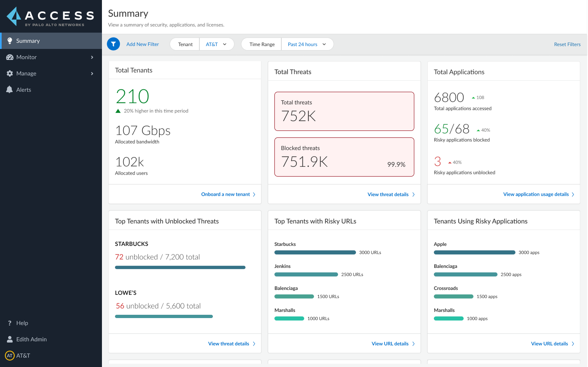Open View threat details under Unblocked Threats
The image size is (588, 367).
tap(229, 344)
